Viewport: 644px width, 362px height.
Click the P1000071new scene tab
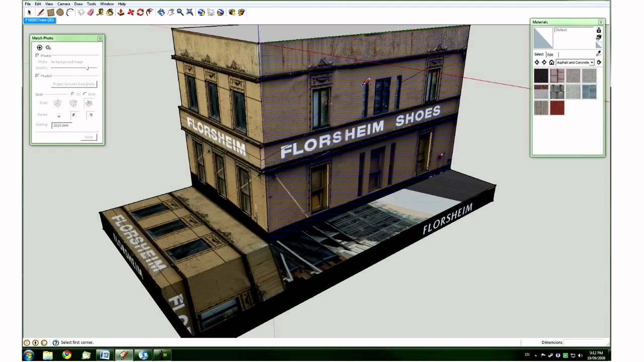(40, 20)
